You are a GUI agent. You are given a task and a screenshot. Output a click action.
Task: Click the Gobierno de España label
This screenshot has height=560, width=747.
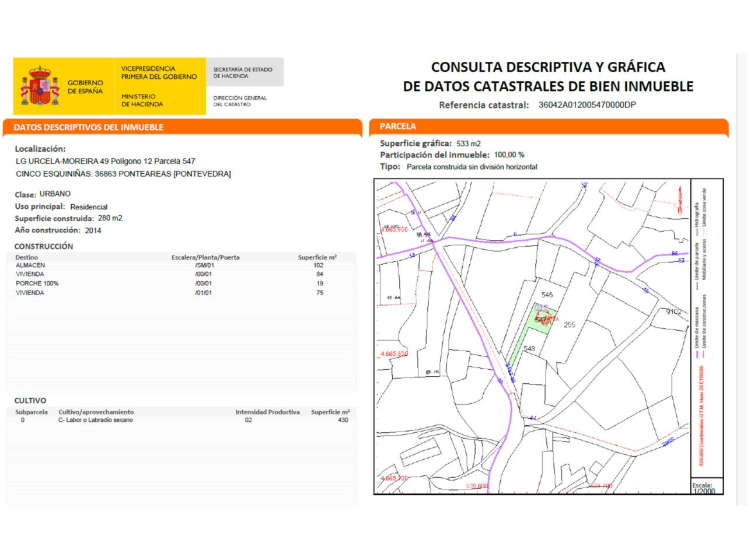tap(85, 87)
